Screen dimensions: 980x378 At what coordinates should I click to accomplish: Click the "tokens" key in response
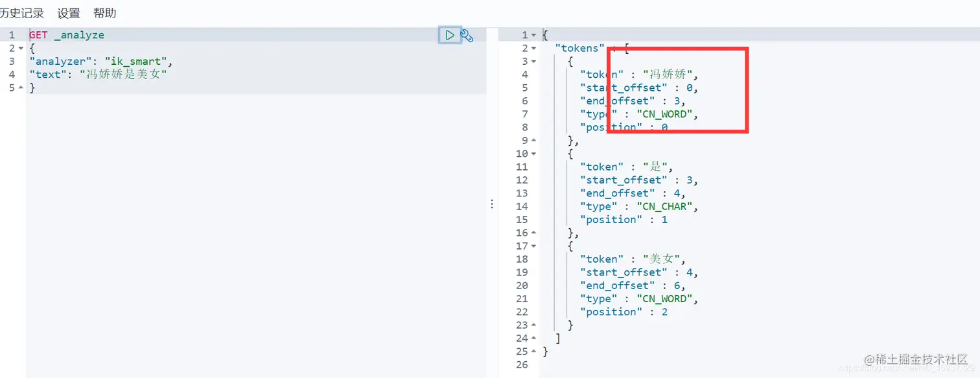(579, 49)
